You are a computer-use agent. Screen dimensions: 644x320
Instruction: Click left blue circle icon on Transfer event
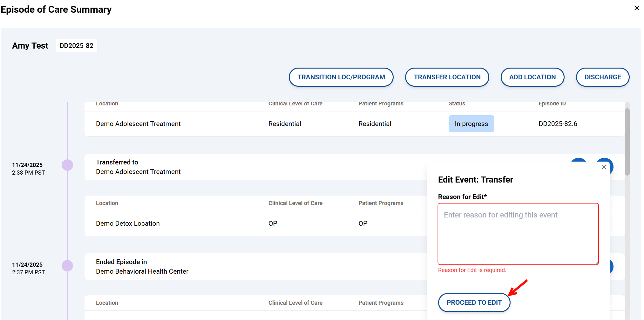(x=579, y=160)
